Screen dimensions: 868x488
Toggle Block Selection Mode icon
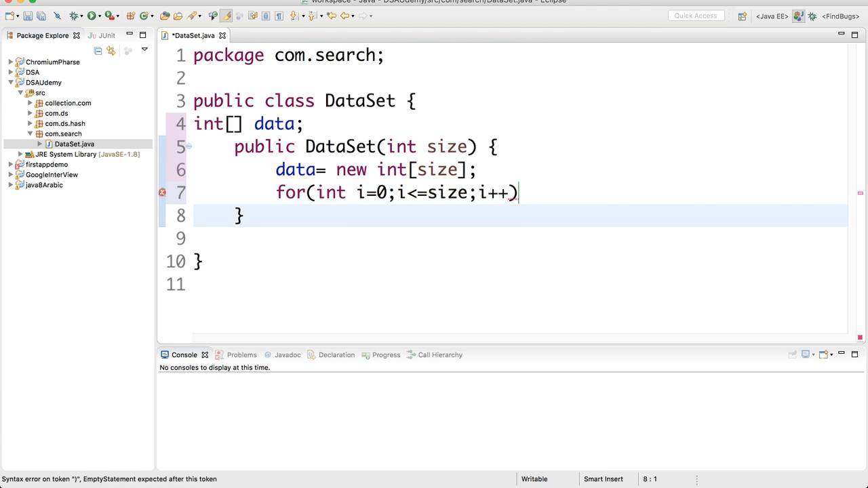coord(265,16)
